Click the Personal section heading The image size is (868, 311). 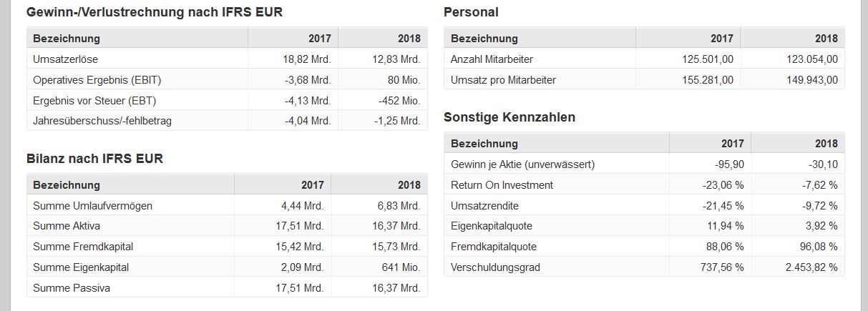click(x=471, y=12)
